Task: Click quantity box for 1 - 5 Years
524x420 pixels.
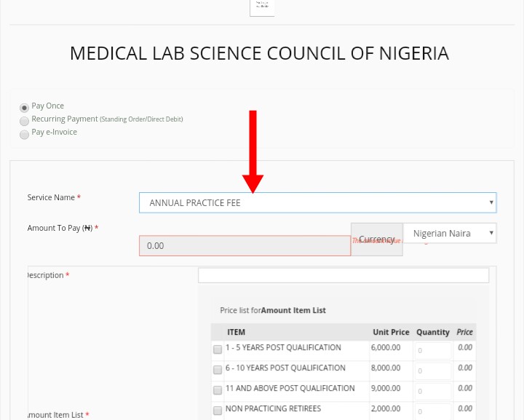Action: click(433, 351)
